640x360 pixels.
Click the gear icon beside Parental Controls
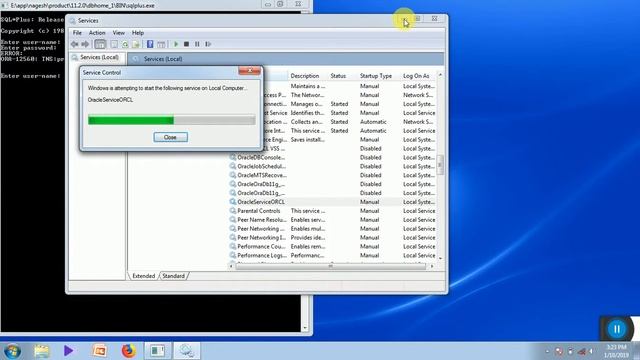[233, 211]
